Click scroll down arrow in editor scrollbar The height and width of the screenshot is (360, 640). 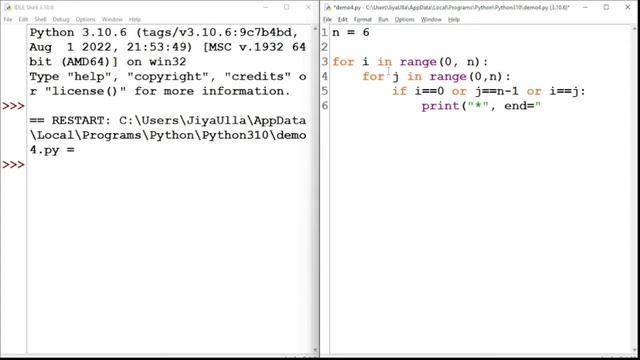635,350
